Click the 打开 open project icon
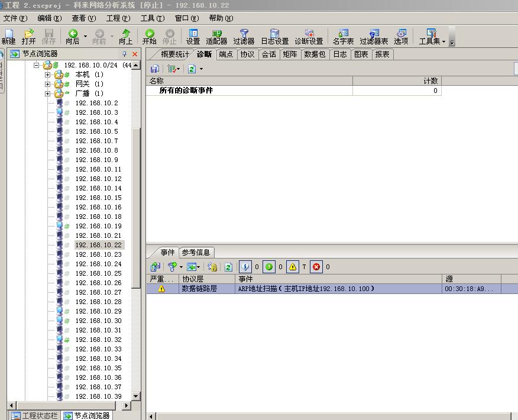The image size is (518, 420). coord(28,37)
